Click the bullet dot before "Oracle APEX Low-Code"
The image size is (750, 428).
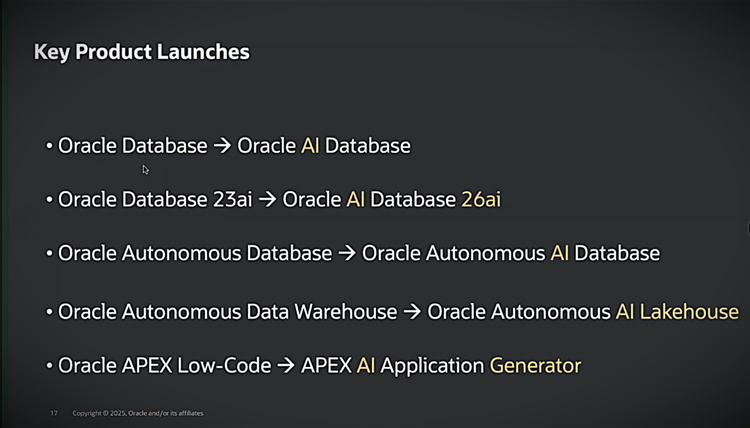tap(49, 366)
